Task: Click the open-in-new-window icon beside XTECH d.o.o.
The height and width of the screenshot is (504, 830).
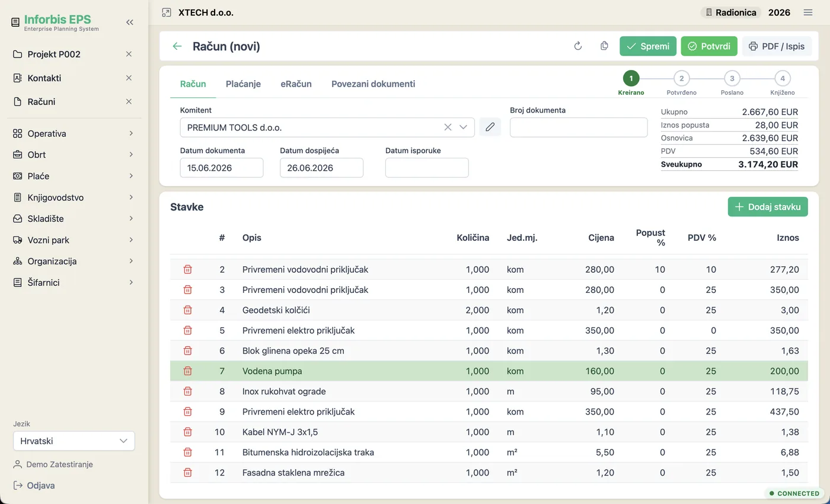Action: [167, 12]
